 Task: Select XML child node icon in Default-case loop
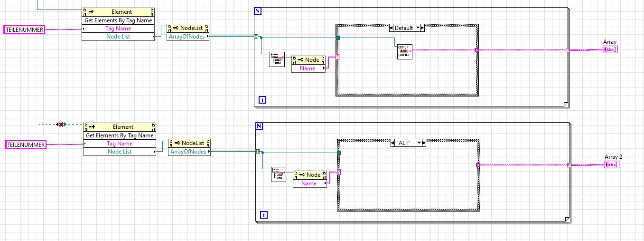tap(277, 59)
